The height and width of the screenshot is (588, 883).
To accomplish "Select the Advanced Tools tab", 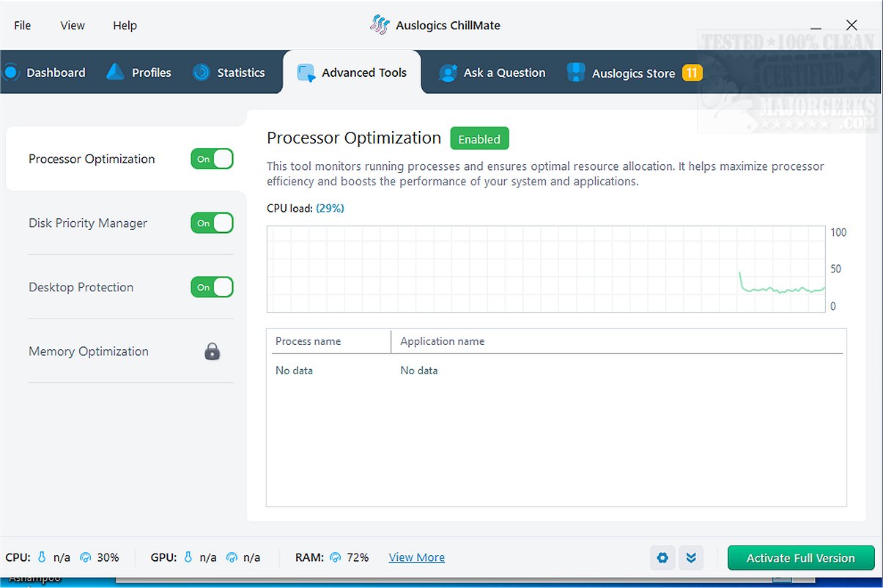I will (352, 72).
